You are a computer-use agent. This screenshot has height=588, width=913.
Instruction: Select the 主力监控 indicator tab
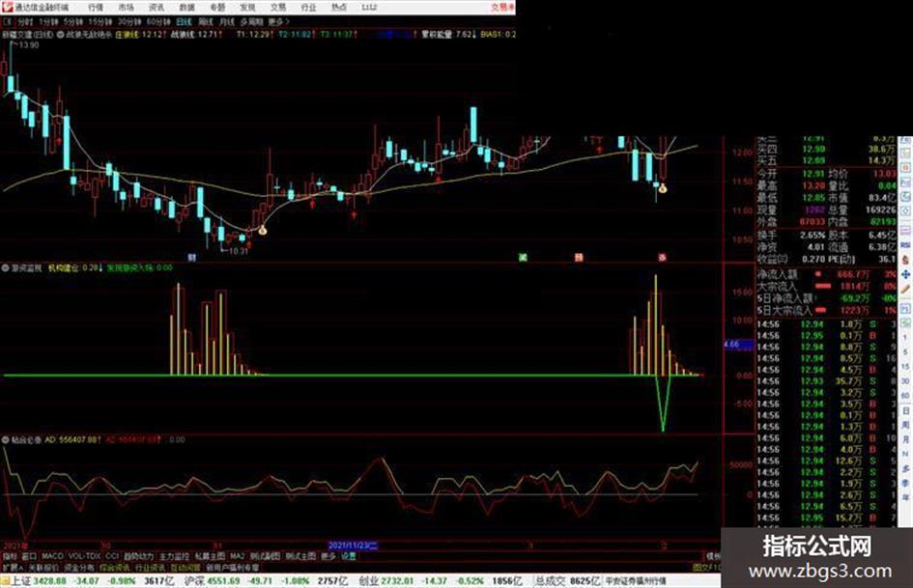[x=174, y=556]
